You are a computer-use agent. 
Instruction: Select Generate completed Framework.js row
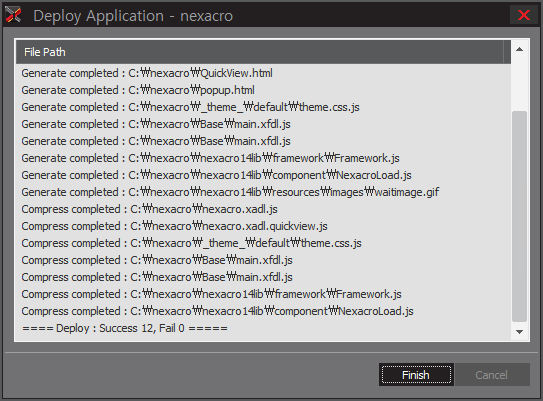pyautogui.click(x=263, y=158)
